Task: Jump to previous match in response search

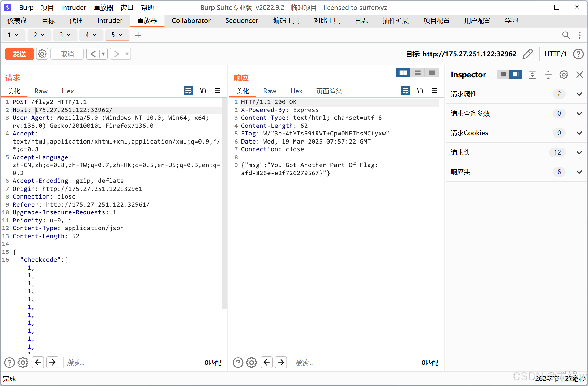Action: pyautogui.click(x=266, y=362)
